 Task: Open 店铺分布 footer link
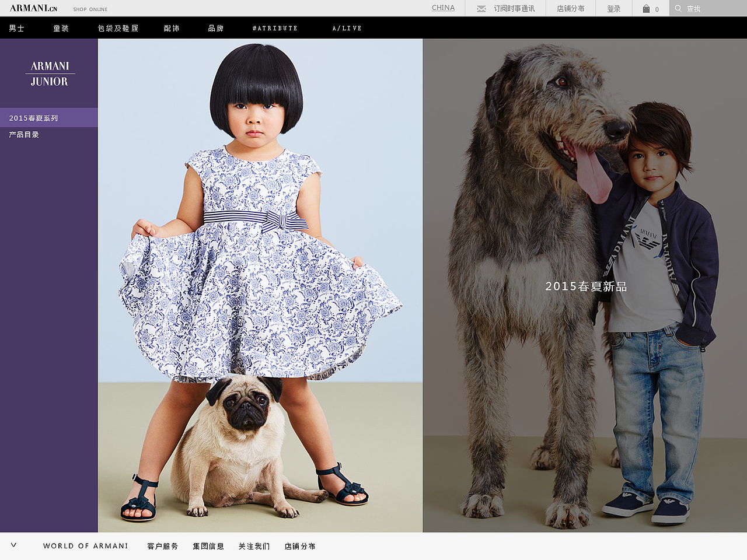(300, 546)
